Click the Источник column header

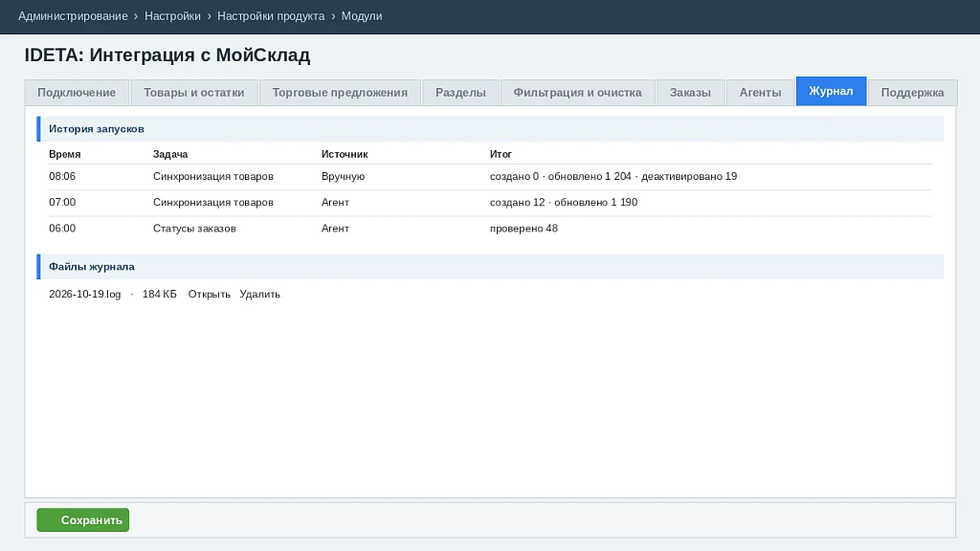coord(345,154)
